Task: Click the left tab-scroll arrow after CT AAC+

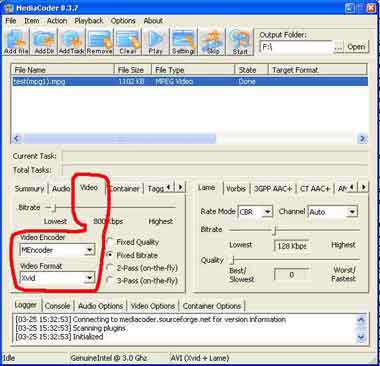Action: coord(352,187)
